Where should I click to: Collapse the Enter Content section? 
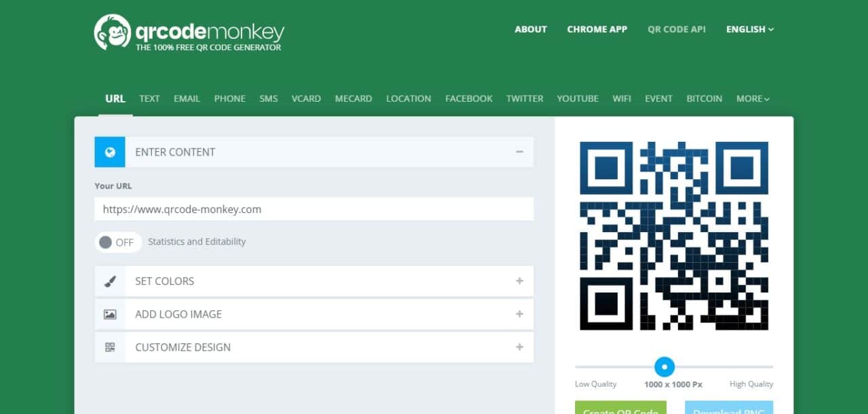pos(519,152)
